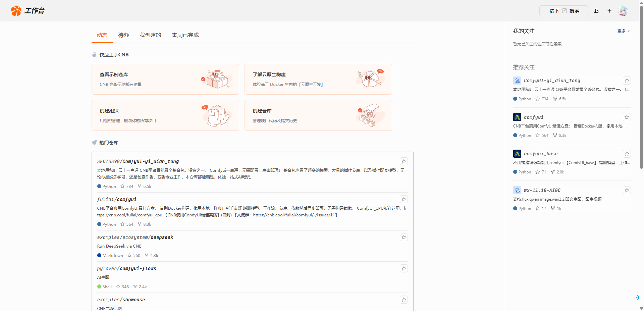Click the 搜索 search box in header
The width and height of the screenshot is (644, 311).
click(563, 11)
